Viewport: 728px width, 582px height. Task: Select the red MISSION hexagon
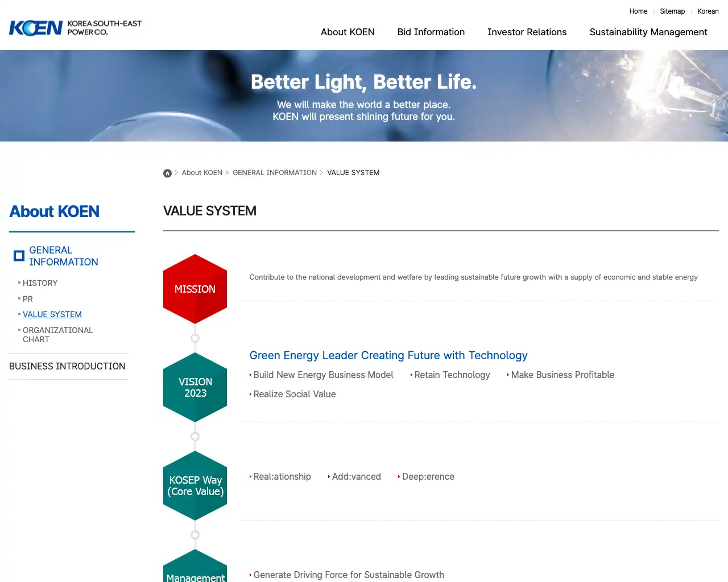point(195,289)
